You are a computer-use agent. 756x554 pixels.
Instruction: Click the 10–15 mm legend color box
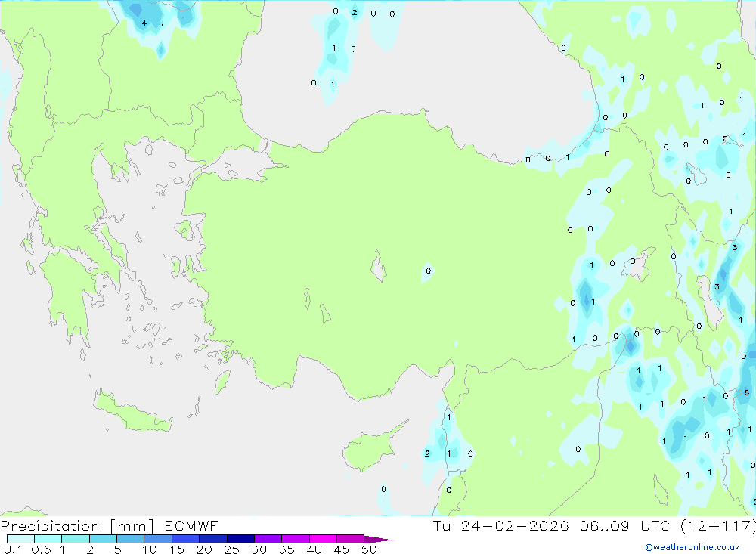(x=158, y=539)
